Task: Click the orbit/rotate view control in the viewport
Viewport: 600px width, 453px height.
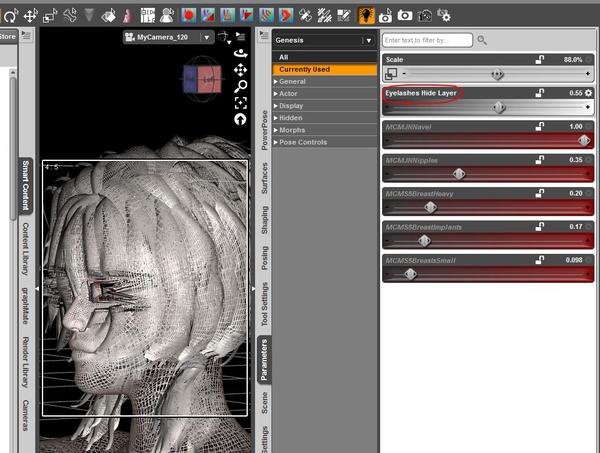Action: tap(241, 53)
